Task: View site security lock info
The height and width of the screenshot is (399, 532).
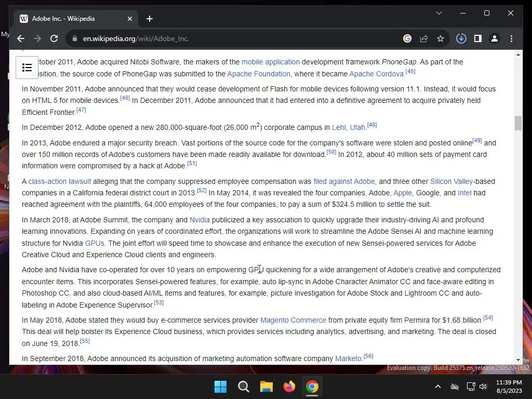Action: (x=75, y=38)
